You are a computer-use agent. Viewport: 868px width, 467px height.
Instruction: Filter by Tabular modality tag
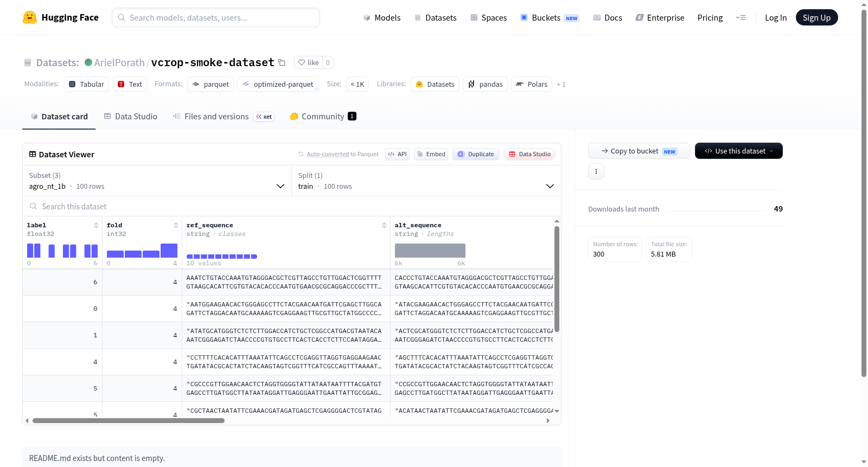(86, 84)
